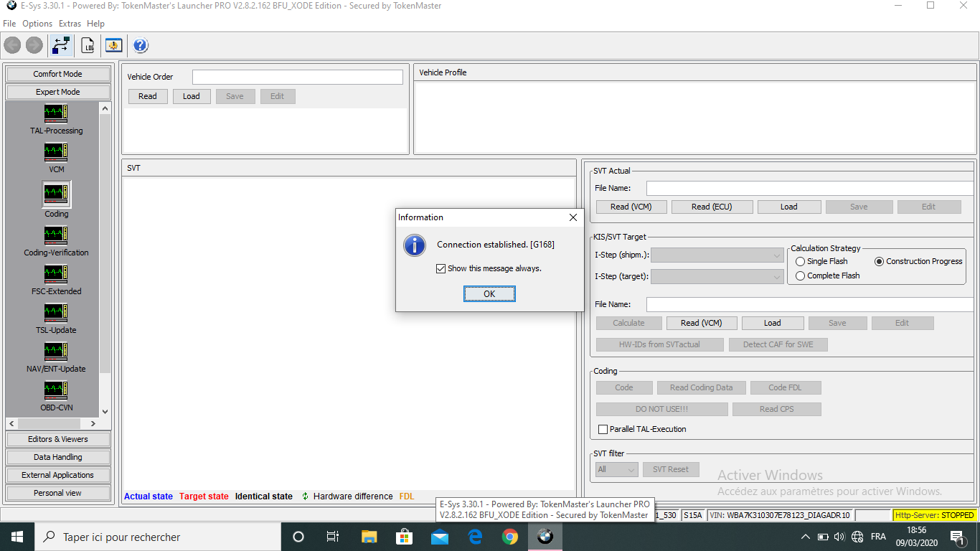Open the Help menu
This screenshot has width=980, height=551.
[x=95, y=24]
